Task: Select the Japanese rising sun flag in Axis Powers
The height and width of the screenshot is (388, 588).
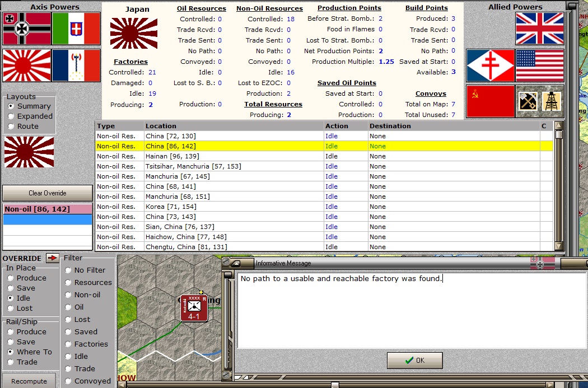Action: tap(27, 66)
